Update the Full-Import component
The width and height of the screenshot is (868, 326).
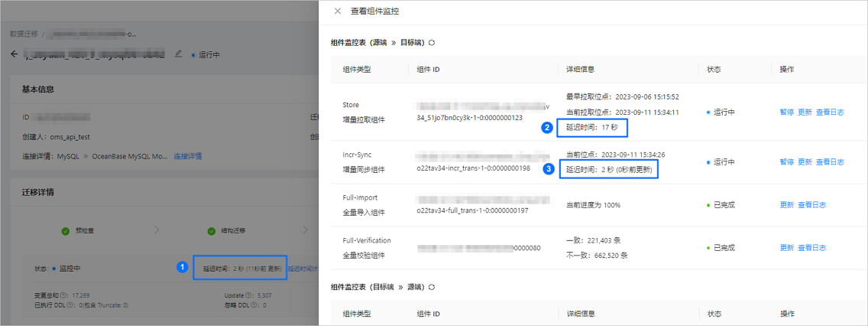[x=787, y=204]
